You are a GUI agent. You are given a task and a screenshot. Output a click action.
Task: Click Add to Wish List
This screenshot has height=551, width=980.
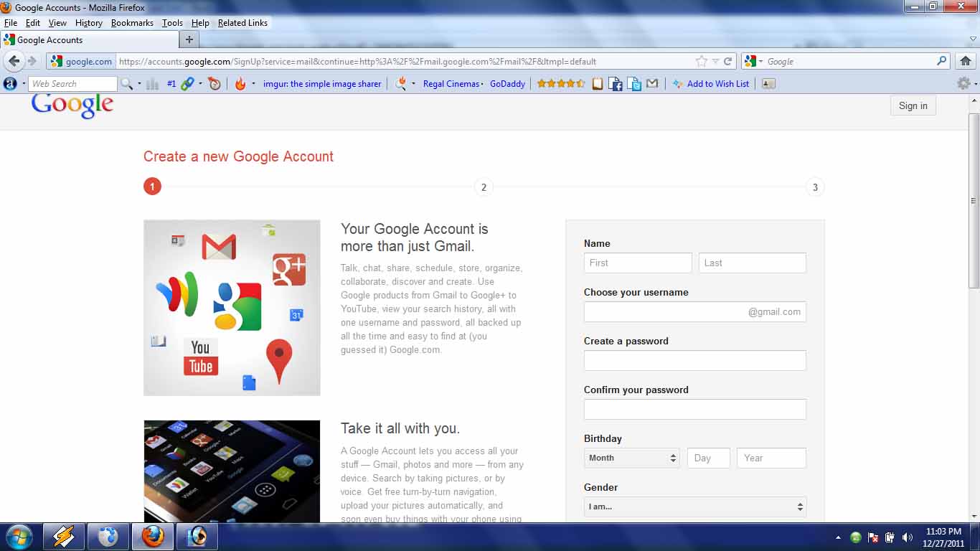tap(712, 84)
